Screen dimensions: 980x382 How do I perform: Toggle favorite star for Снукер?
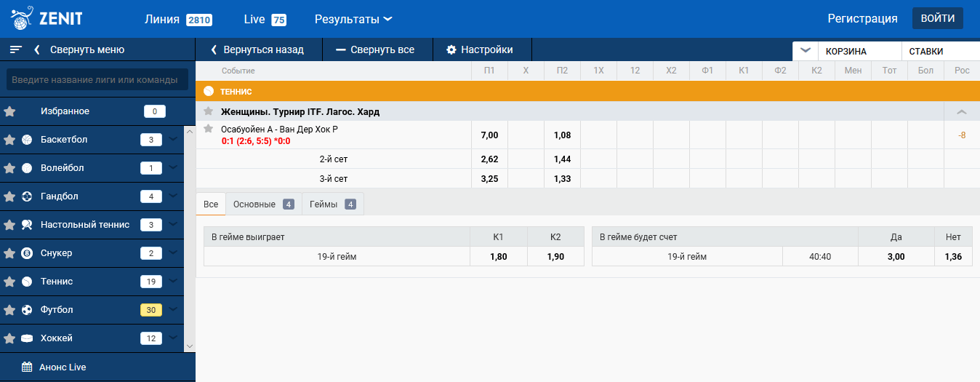click(x=9, y=253)
